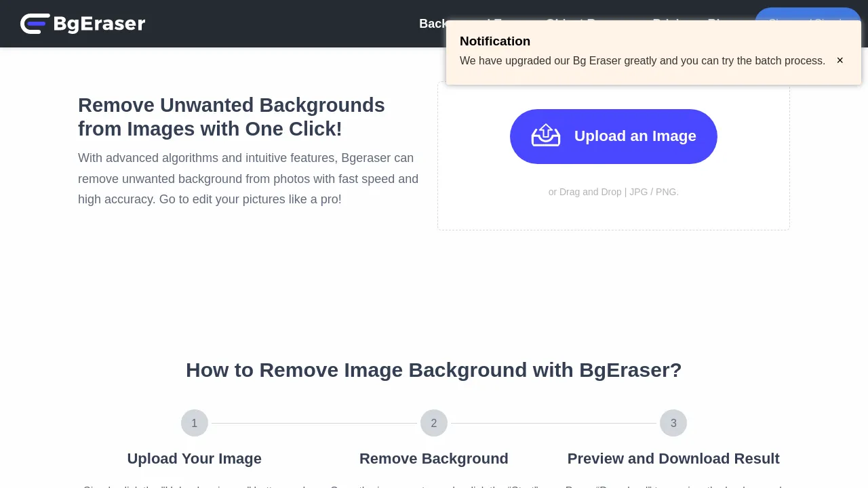Screen dimensions: 868x488
Task: Click the Remove Background step title
Action: [x=434, y=458]
